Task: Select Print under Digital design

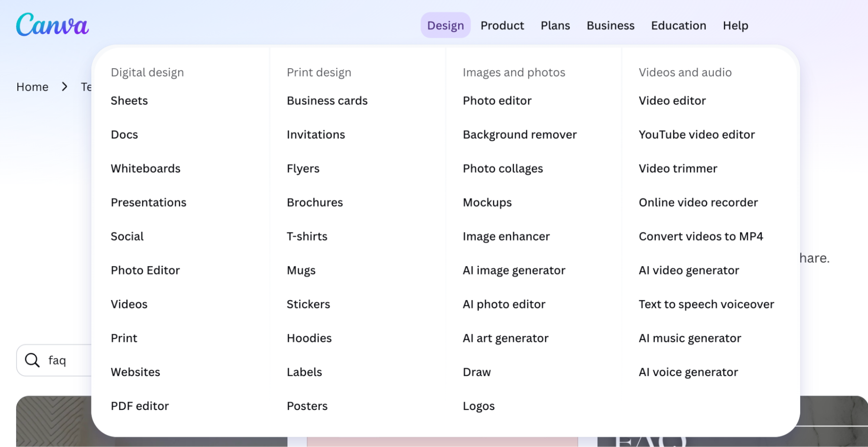Action: 124,338
